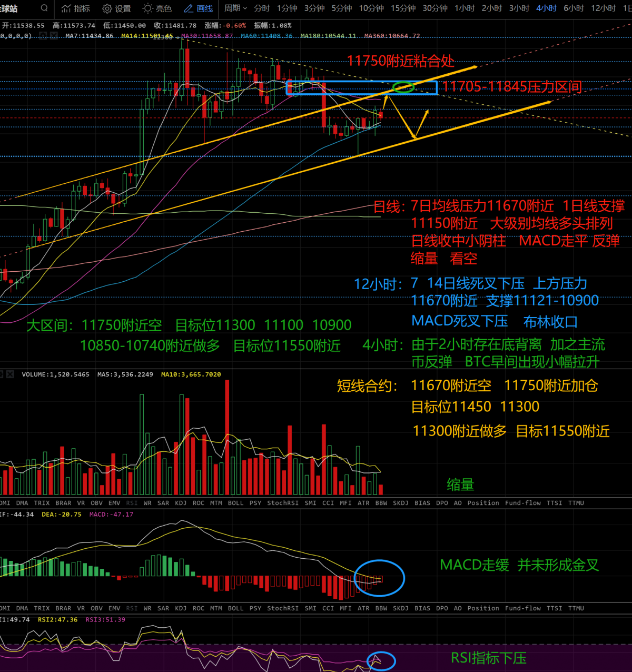632x672 pixels.
Task: Select the 3小时 interval
Action: point(519,8)
